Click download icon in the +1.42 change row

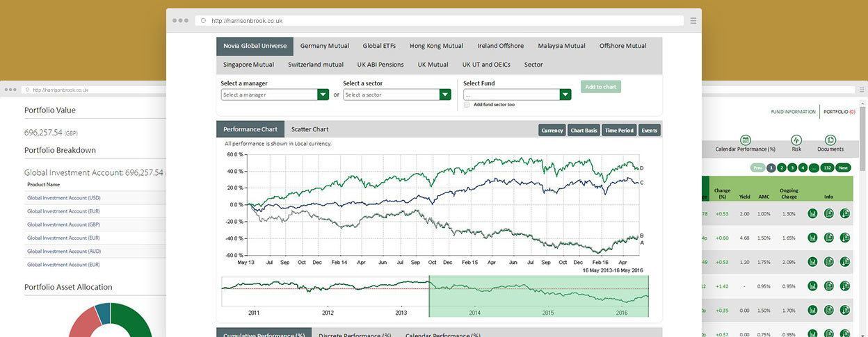pos(845,286)
